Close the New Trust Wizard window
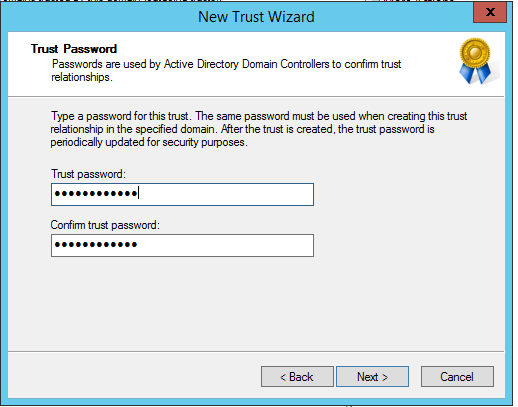 click(x=490, y=12)
